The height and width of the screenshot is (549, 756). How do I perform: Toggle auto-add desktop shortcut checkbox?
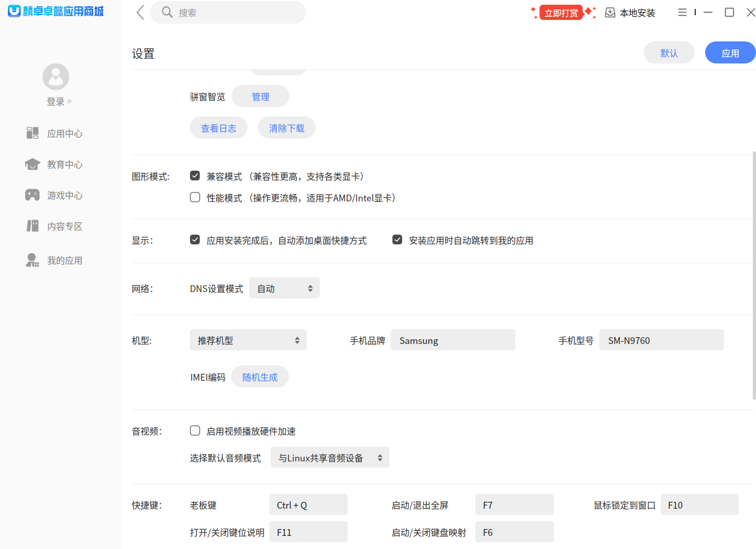195,240
